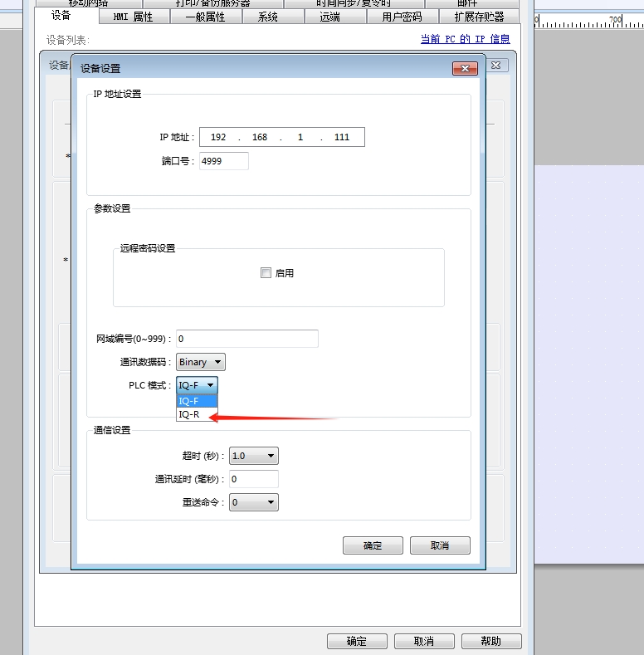This screenshot has height=655, width=644.
Task: Open the 通讯数据码 Binary dropdown
Action: click(201, 362)
